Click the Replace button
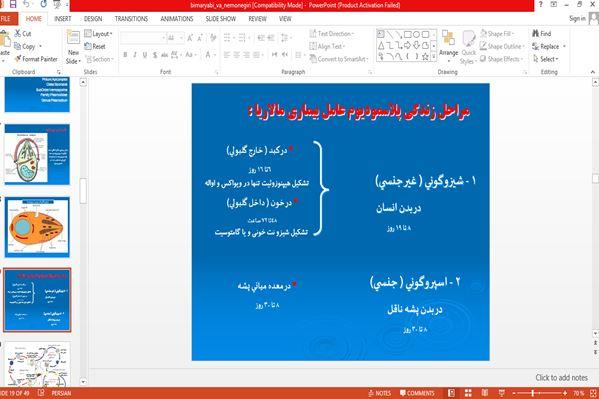599x399 pixels. click(546, 46)
